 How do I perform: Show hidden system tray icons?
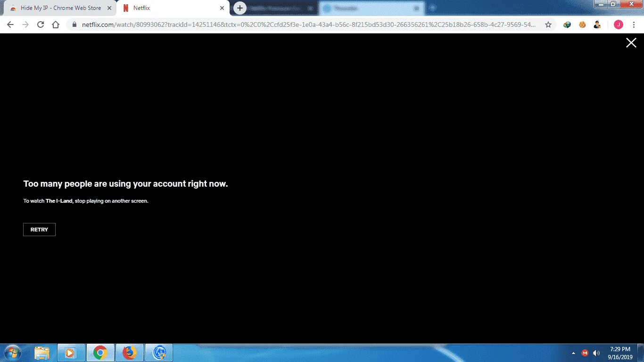[574, 353]
